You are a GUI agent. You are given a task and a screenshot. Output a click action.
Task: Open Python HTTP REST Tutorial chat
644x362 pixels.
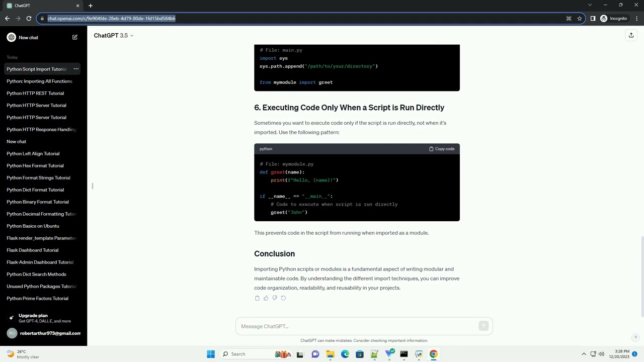click(35, 93)
